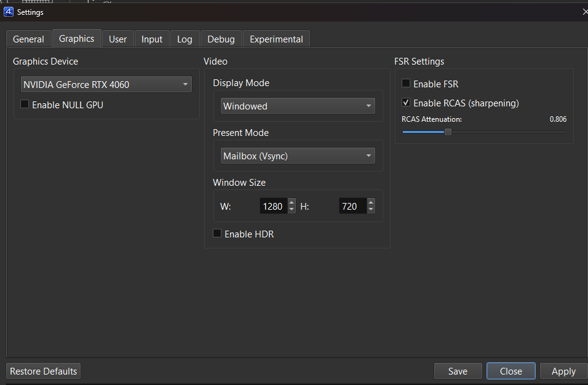Viewport: 588px width, 385px height.
Task: Click the Apply button
Action: pyautogui.click(x=563, y=371)
